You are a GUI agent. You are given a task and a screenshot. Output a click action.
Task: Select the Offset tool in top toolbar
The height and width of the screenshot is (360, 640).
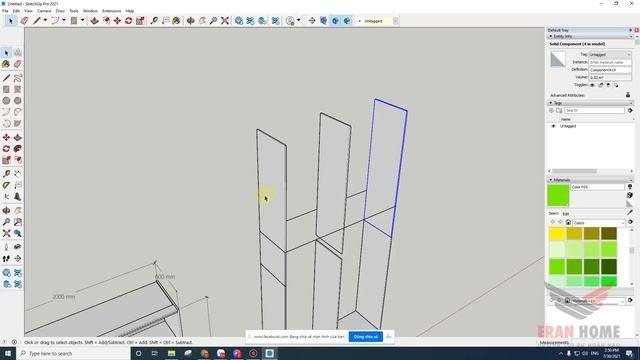106,20
